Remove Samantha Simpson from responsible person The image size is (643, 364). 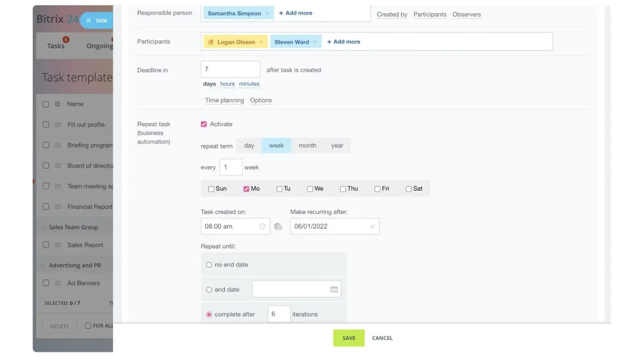267,14
